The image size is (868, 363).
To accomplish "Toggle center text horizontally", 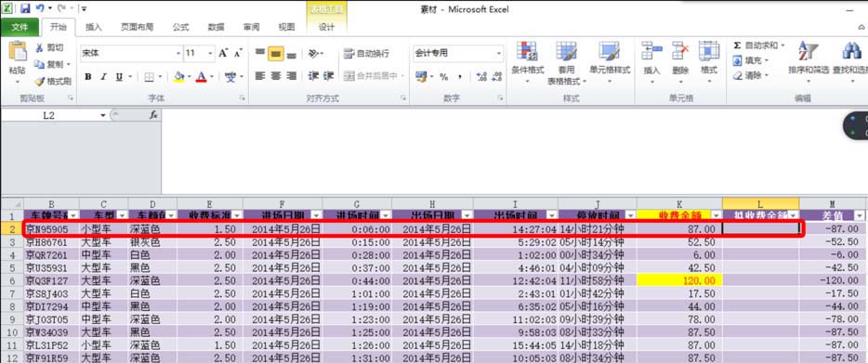I will 276,76.
